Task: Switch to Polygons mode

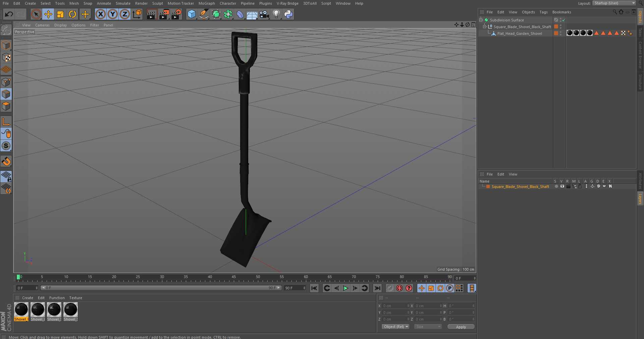Action: click(6, 107)
